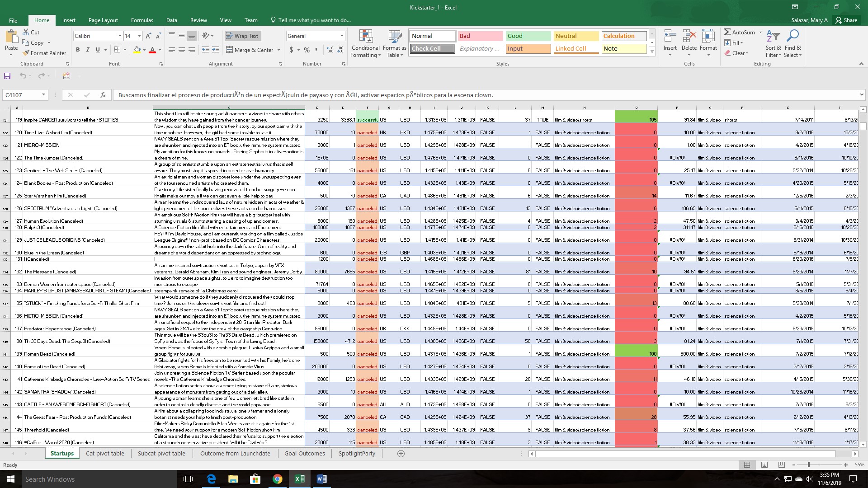Click the Format Painter brush

point(26,53)
